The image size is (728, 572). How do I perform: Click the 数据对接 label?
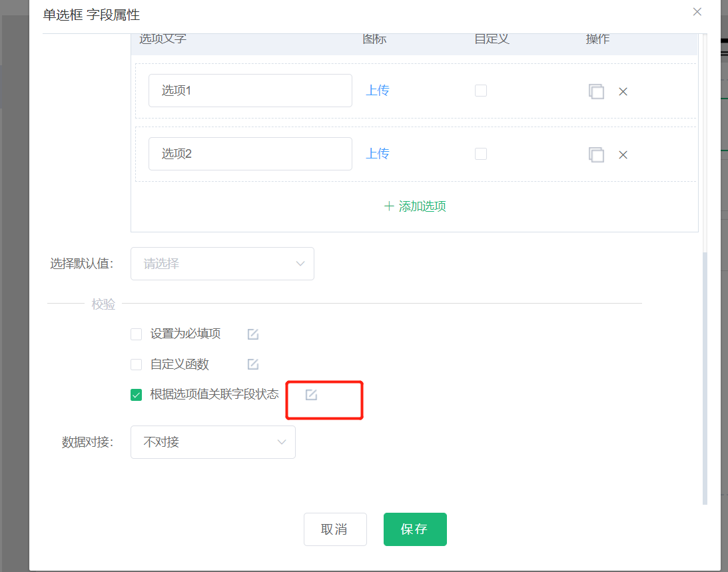click(88, 442)
